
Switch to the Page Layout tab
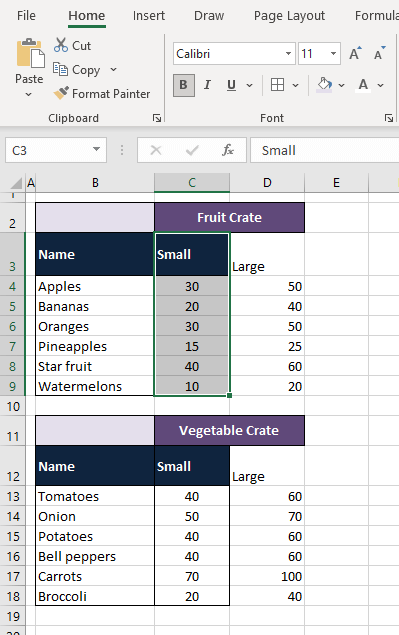(x=289, y=16)
